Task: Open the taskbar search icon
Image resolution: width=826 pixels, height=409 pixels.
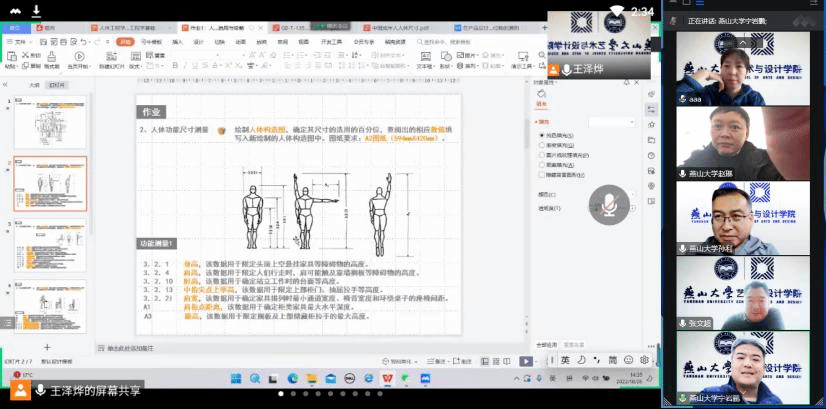Action: point(256,379)
